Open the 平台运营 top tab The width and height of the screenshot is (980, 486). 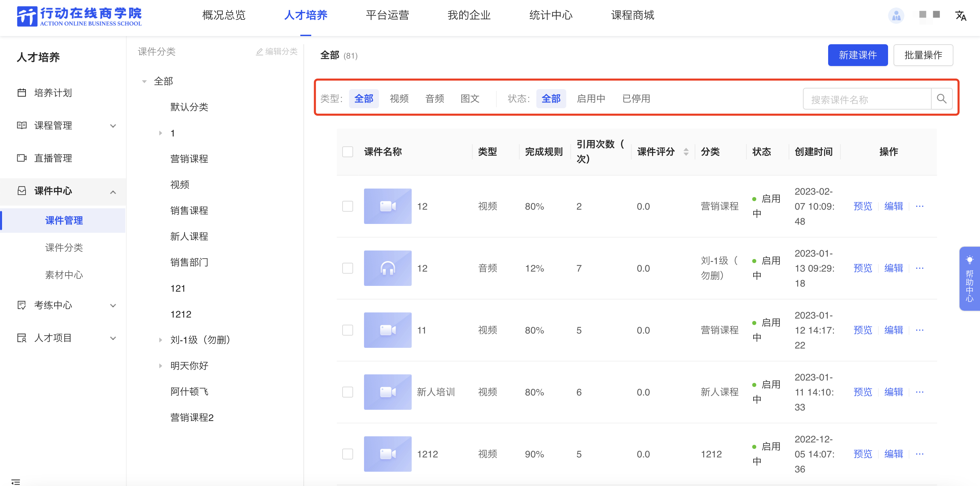(387, 15)
